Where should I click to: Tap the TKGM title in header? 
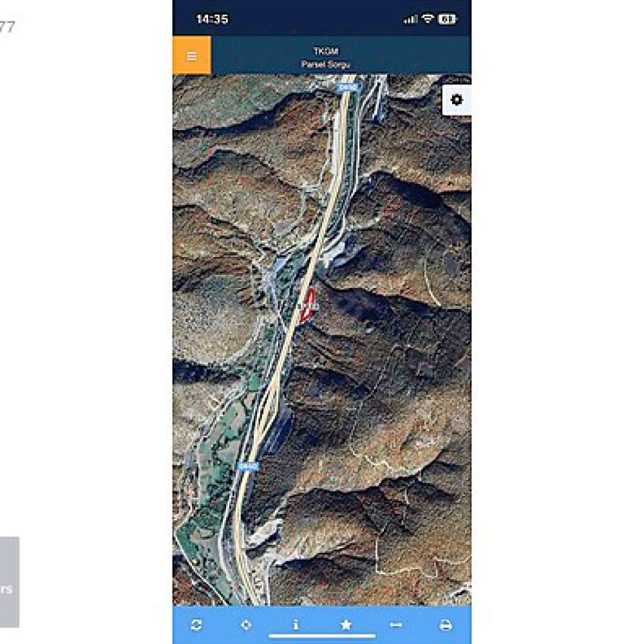click(x=326, y=52)
